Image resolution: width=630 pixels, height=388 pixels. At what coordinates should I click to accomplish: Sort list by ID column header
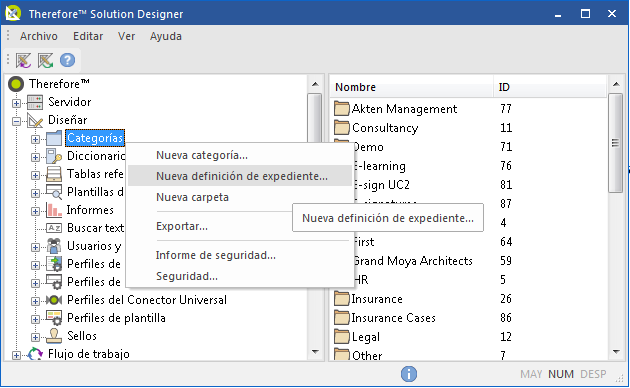[x=550, y=87]
